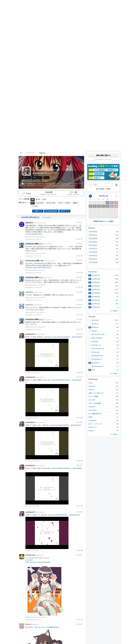
Task: Click reply icon on MEMちょ Solo Ver. tweet
Action: click(x=77, y=372)
